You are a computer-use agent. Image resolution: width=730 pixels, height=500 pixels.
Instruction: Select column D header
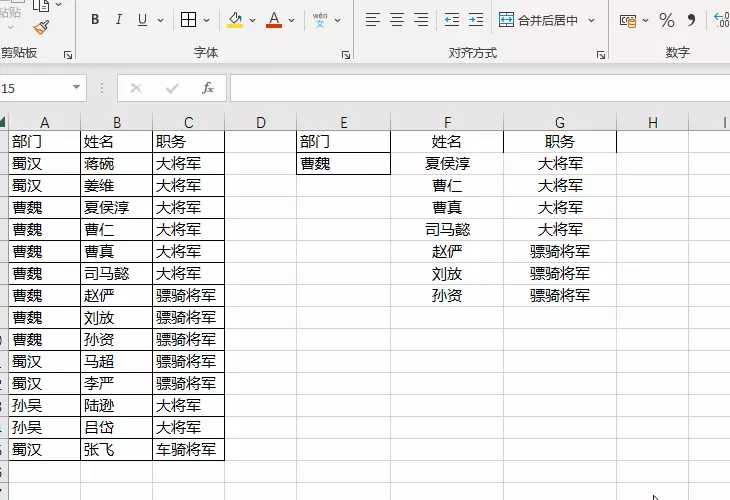260,122
